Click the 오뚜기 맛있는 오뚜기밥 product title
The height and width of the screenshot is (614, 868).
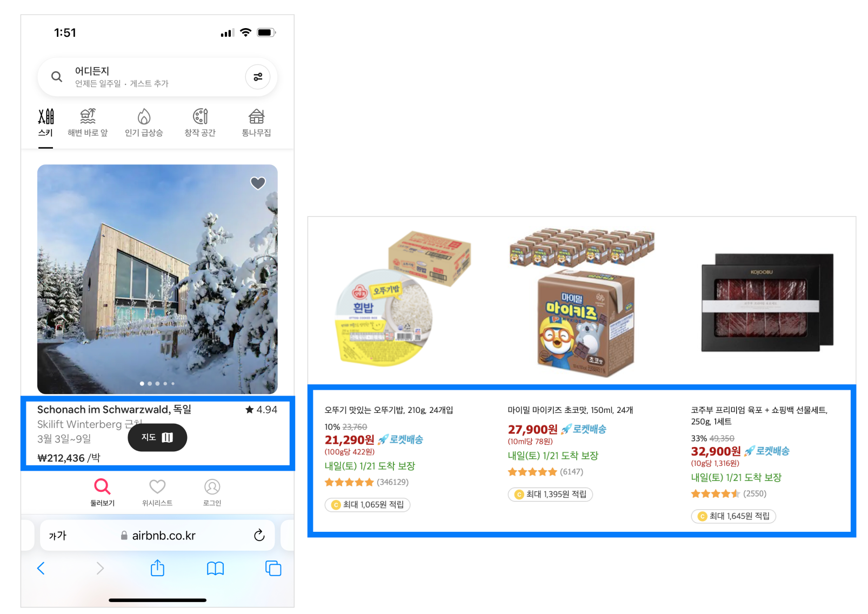[x=389, y=410]
